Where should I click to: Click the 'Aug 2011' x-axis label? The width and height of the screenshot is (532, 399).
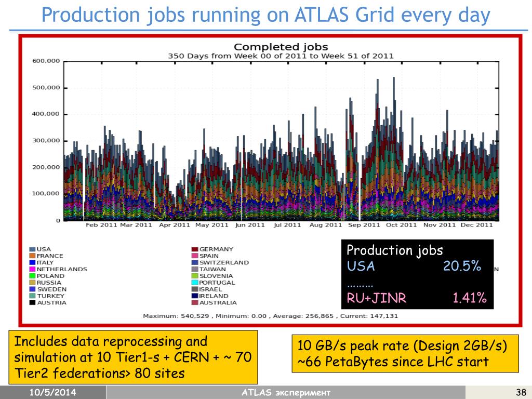point(326,225)
